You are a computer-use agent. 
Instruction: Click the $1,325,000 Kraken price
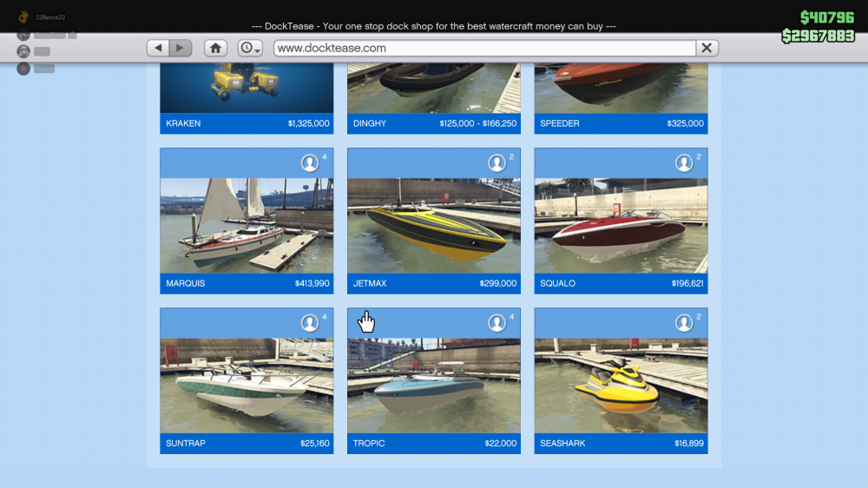click(x=308, y=123)
